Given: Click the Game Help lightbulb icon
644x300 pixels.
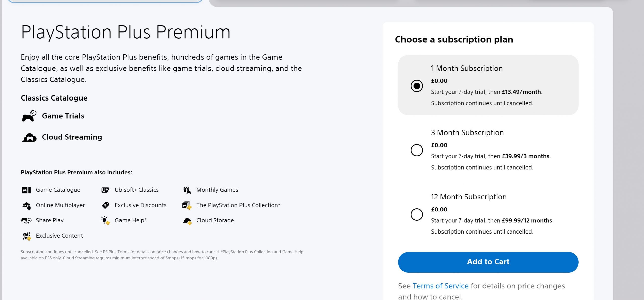Looking at the screenshot, I should [106, 220].
